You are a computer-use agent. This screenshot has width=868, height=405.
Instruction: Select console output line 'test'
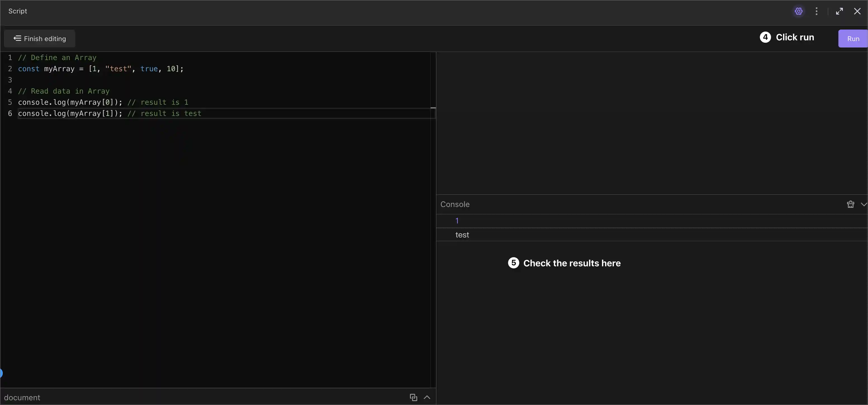pos(652,235)
